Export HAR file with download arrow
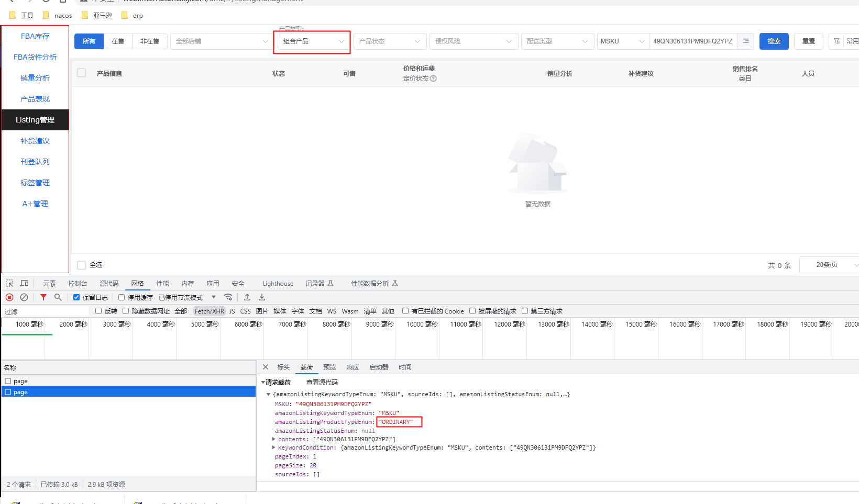This screenshot has width=859, height=504. click(262, 297)
